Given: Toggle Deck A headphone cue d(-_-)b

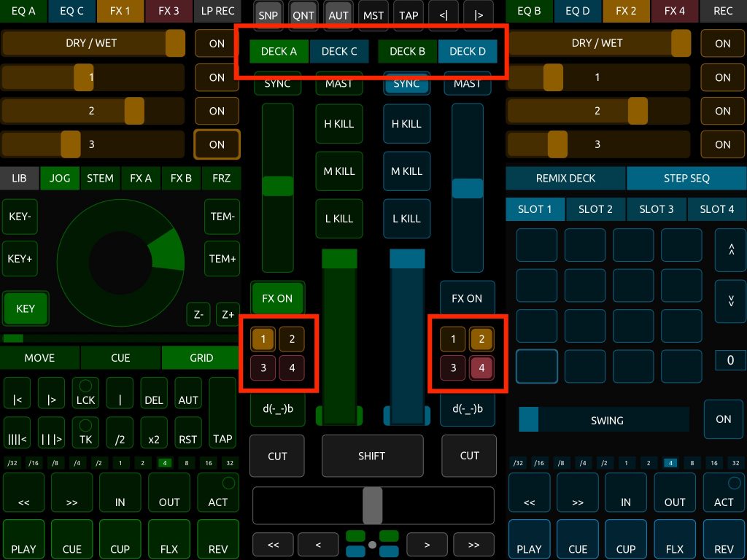Looking at the screenshot, I should [278, 409].
